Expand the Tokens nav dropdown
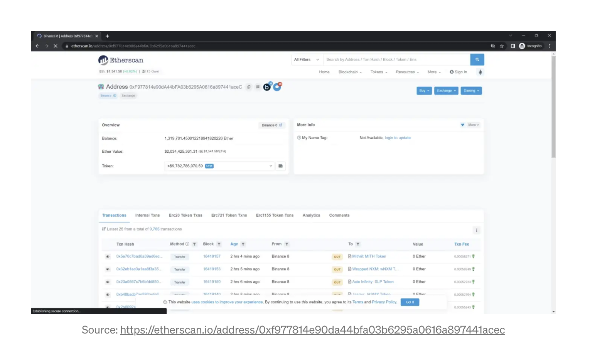590x364 pixels. (x=379, y=72)
